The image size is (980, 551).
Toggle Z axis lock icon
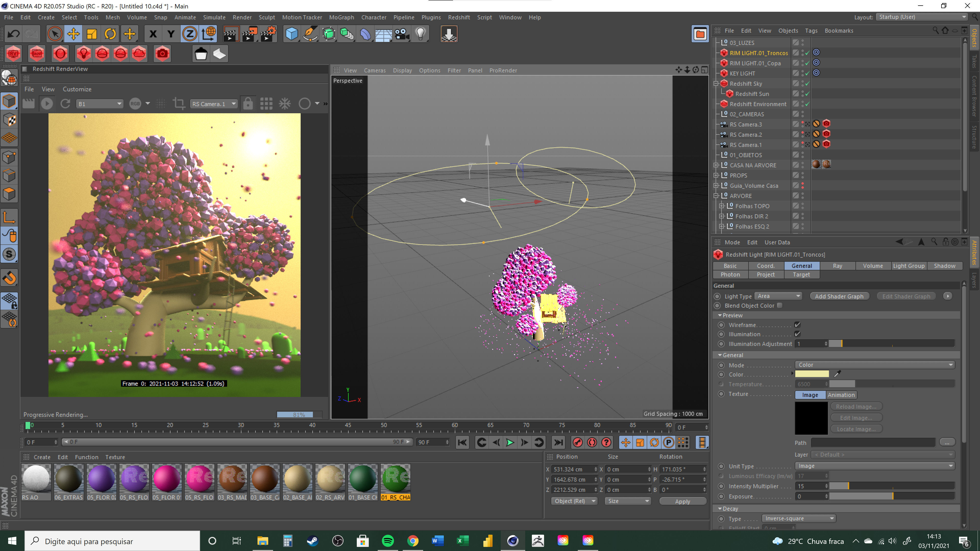click(x=189, y=34)
